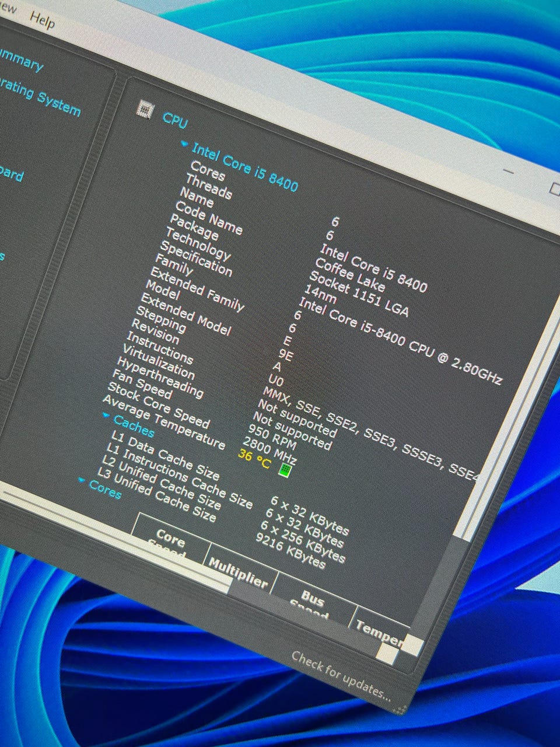Click the Stock Core Speed label
The width and height of the screenshot is (560, 747).
pyautogui.click(x=158, y=405)
